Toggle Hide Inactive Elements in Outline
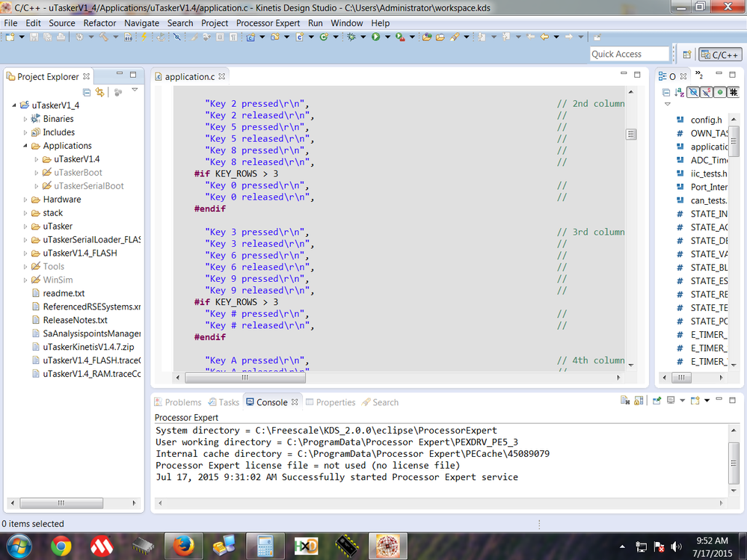 click(734, 93)
